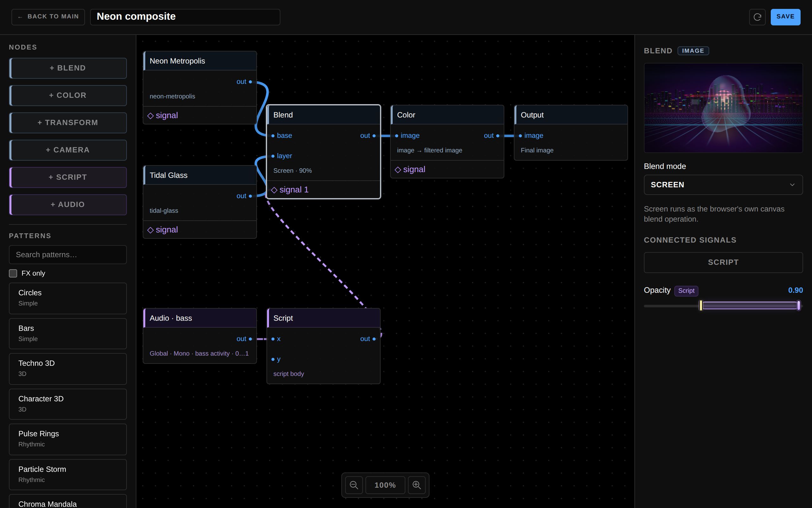Click the 100% zoom level button
The height and width of the screenshot is (508, 812).
click(385, 485)
